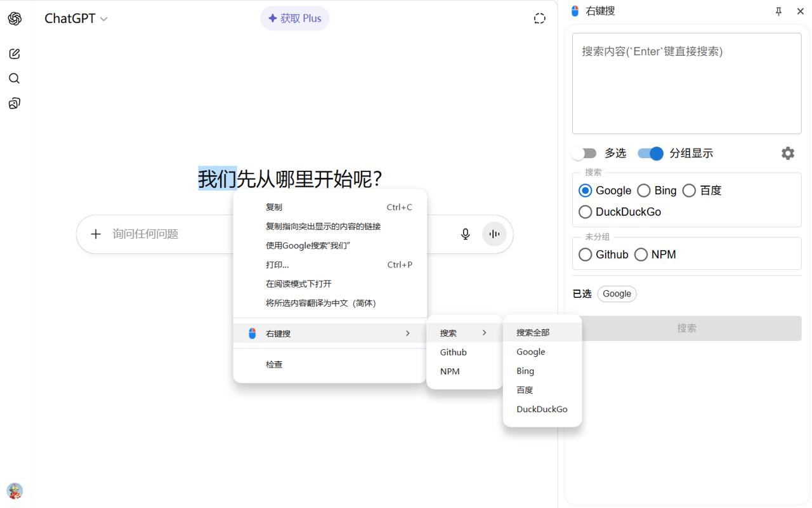
Task: Select the DuckDuckGo radio button
Action: pyautogui.click(x=586, y=212)
